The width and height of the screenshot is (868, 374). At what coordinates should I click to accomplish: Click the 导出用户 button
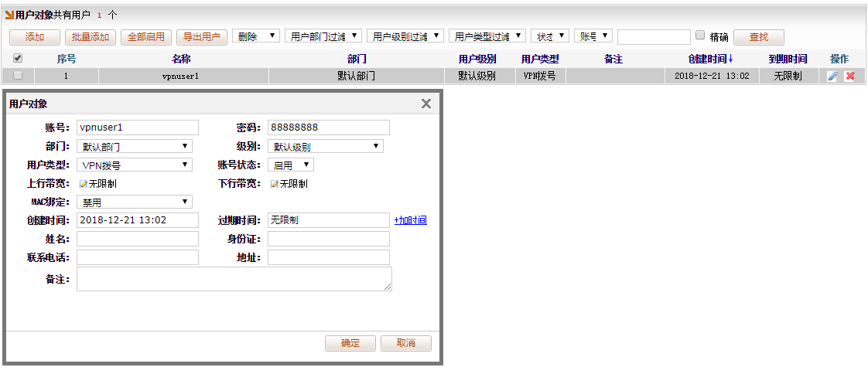tap(200, 37)
